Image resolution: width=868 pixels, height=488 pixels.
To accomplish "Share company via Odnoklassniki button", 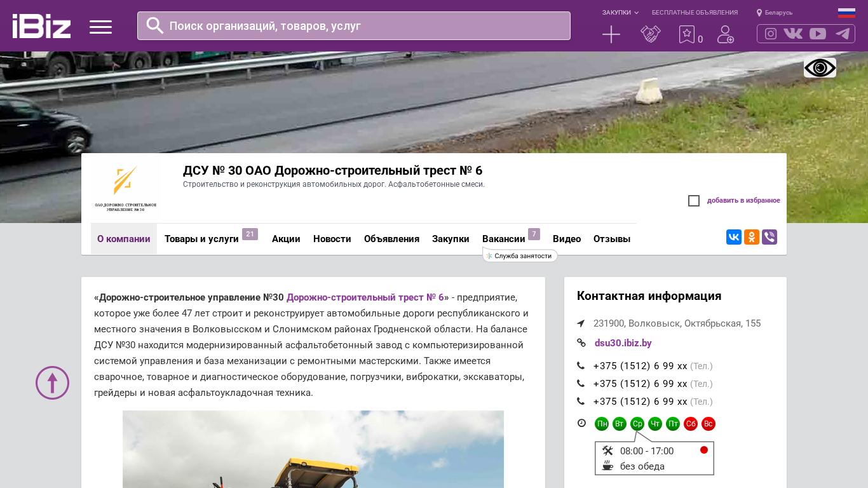I will point(752,237).
